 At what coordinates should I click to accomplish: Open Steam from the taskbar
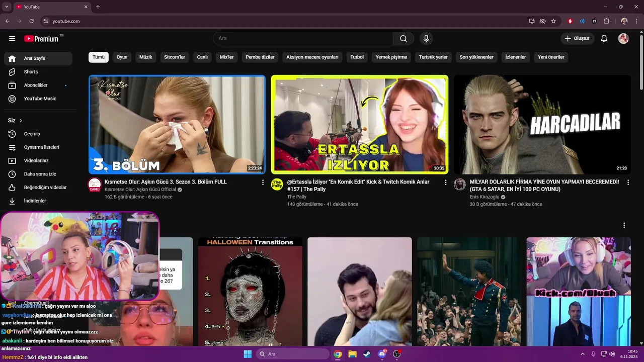367,354
